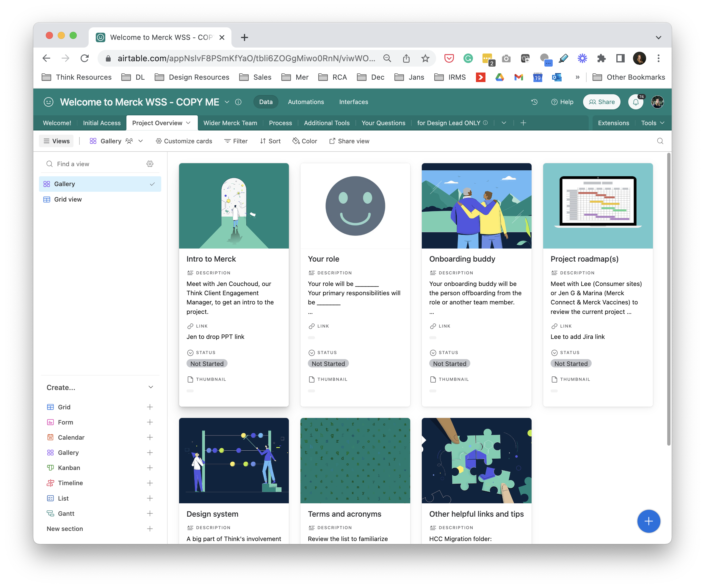Open the Onboarding buddy card image
705x588 pixels.
pos(476,206)
